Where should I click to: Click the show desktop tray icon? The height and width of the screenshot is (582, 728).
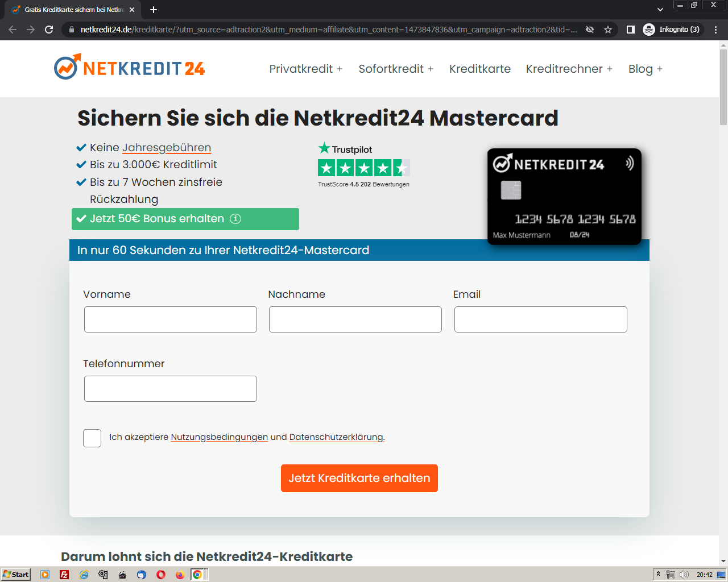(x=721, y=575)
